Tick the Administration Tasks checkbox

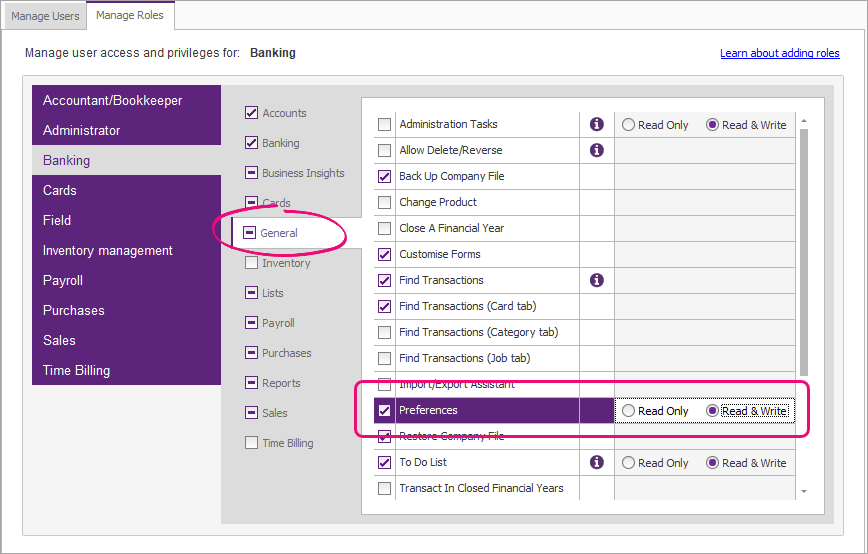click(384, 125)
